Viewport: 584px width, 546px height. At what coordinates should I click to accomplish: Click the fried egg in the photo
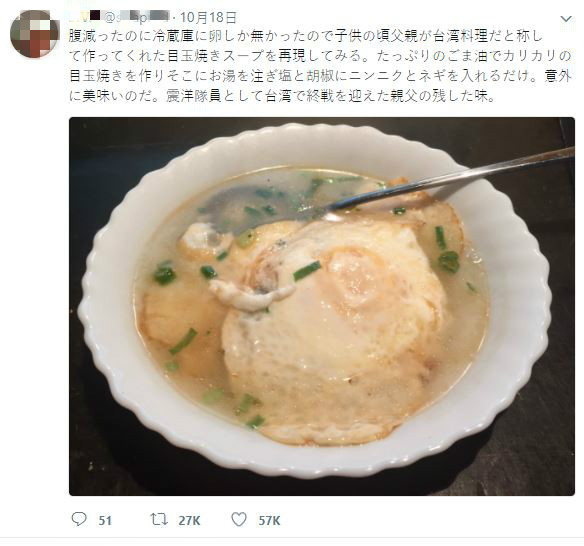[x=335, y=328]
